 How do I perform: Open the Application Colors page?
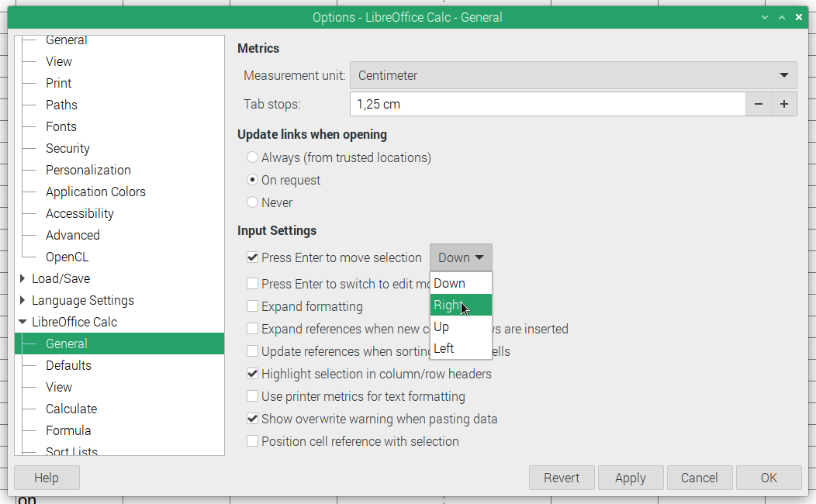coord(95,192)
